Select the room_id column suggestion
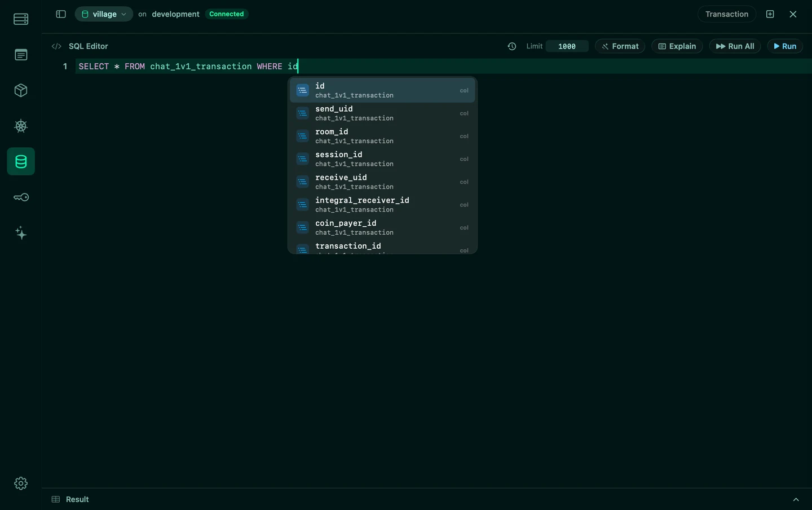Screen dimensions: 812x510 [382, 136]
